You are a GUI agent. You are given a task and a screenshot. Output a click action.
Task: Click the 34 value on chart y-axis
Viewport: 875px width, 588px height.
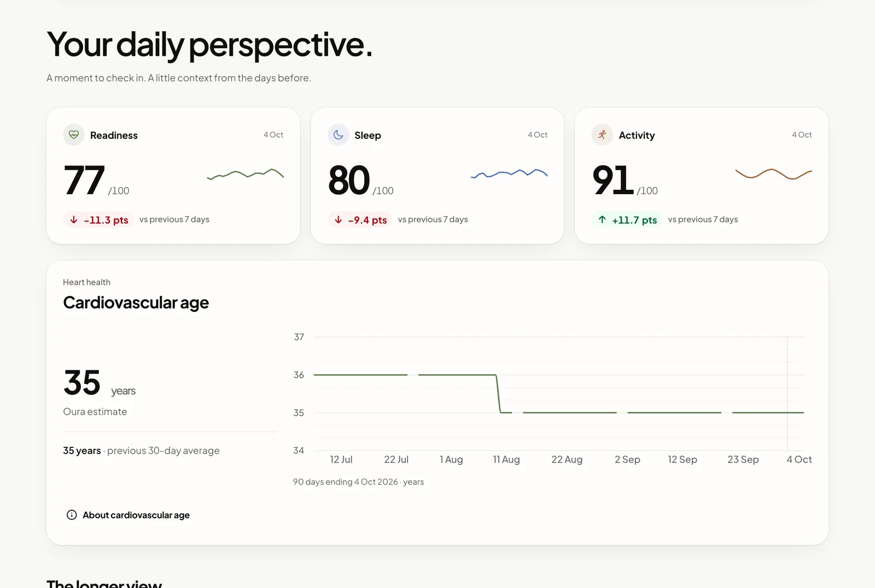tap(299, 450)
